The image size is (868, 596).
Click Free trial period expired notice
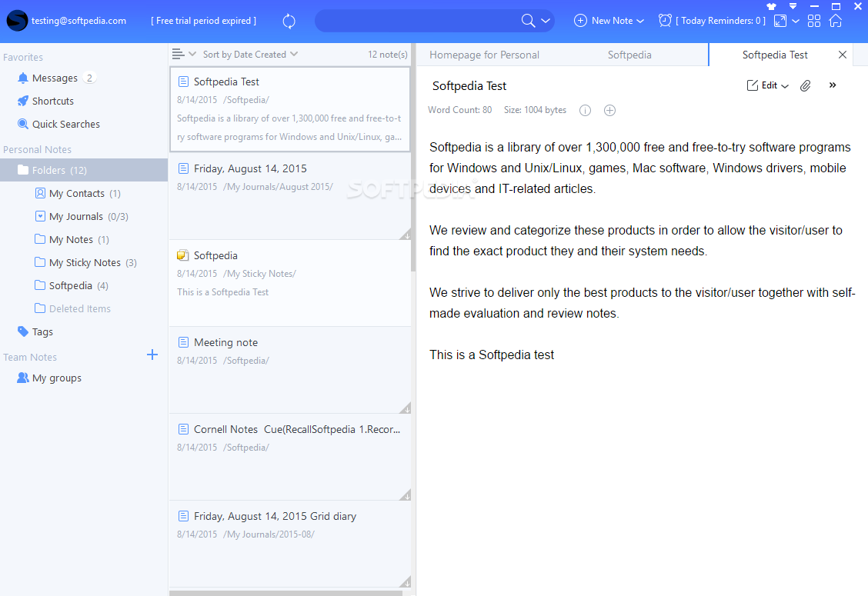(x=203, y=21)
